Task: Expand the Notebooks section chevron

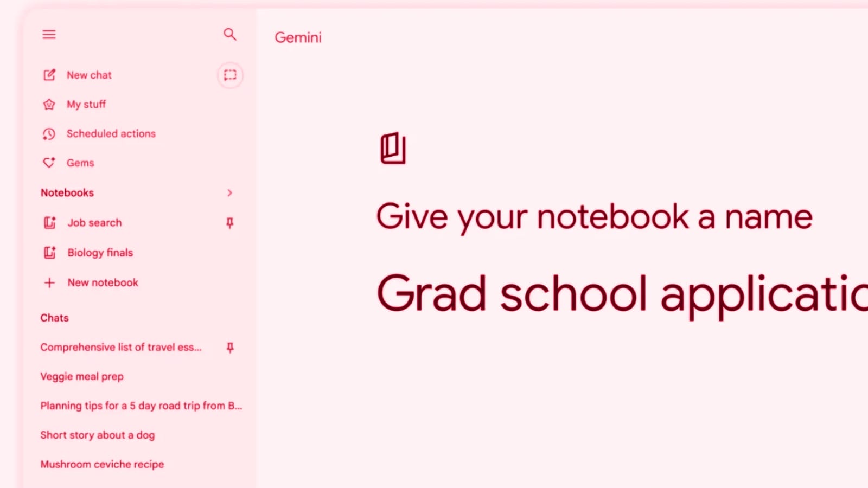Action: pos(230,193)
